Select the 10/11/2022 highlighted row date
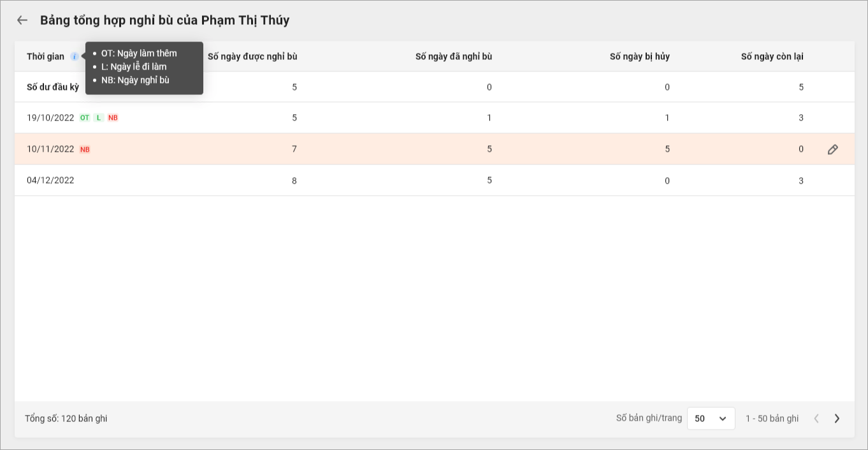 coord(50,149)
